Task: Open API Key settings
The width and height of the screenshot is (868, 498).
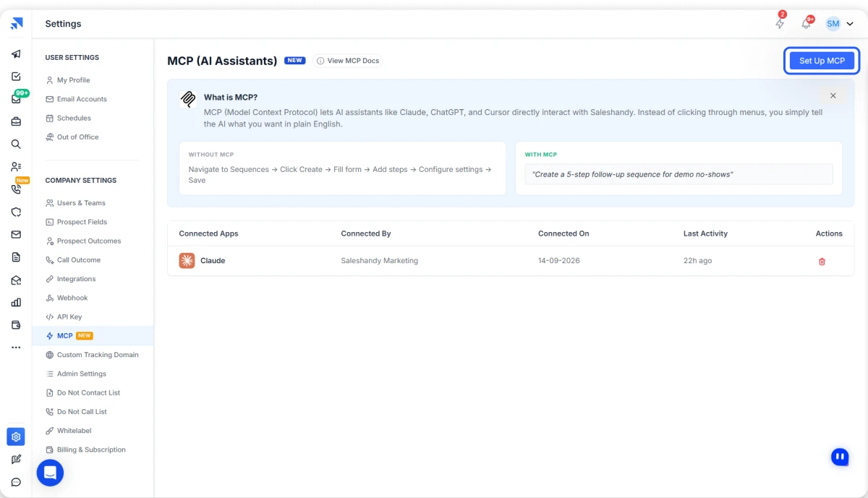Action: (69, 317)
